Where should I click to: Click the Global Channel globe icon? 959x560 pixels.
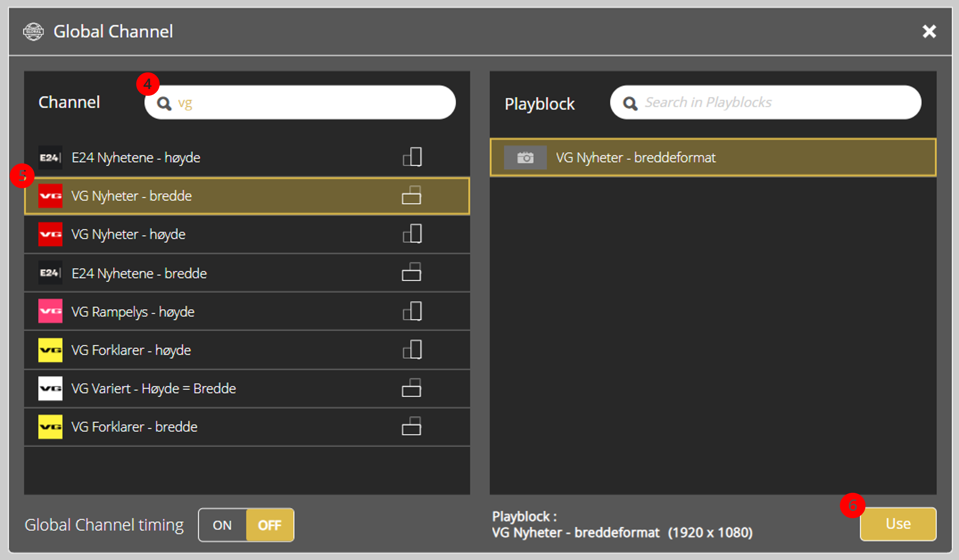[x=33, y=32]
